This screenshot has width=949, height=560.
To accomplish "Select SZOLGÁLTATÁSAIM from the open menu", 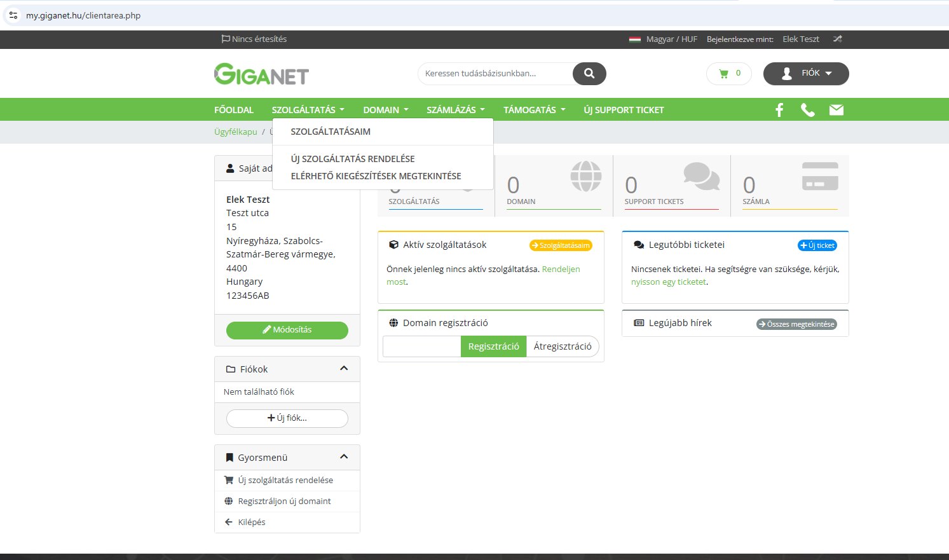I will tap(331, 132).
